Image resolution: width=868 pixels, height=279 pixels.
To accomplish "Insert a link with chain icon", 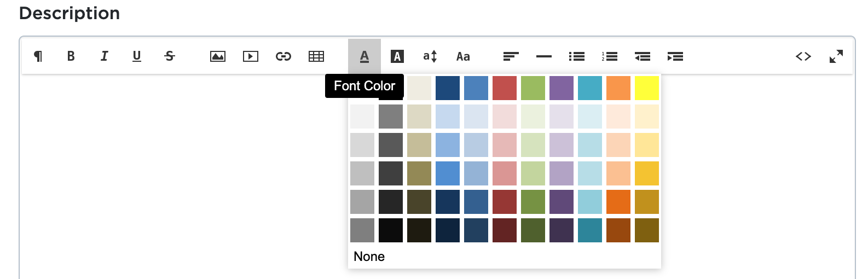I will (283, 56).
